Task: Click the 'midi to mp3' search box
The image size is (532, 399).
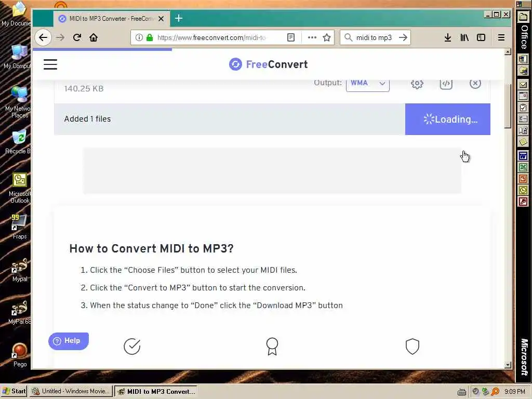Action: tap(374, 37)
